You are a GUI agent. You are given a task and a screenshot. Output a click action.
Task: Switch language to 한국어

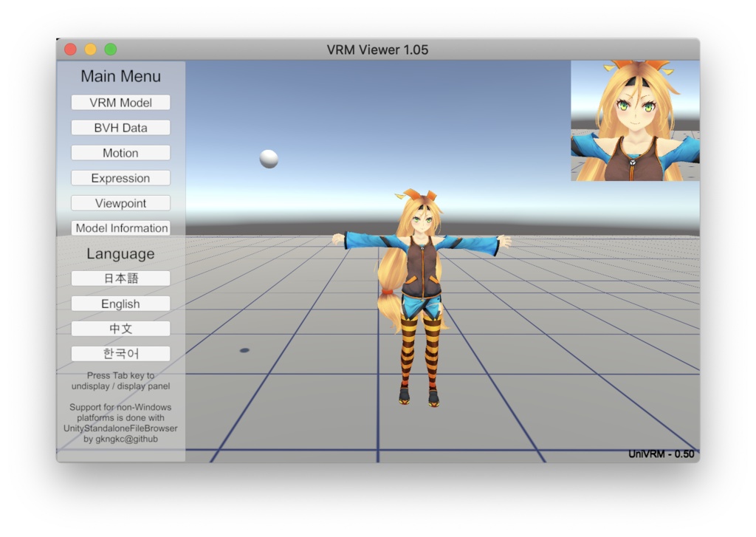120,353
